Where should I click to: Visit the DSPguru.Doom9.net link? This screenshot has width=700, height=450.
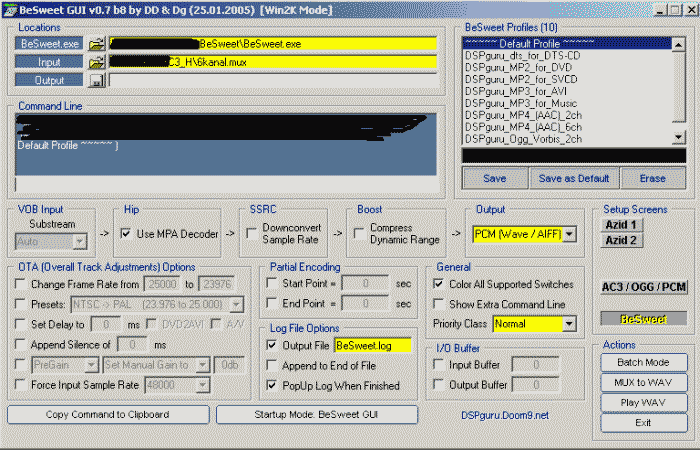tap(505, 414)
